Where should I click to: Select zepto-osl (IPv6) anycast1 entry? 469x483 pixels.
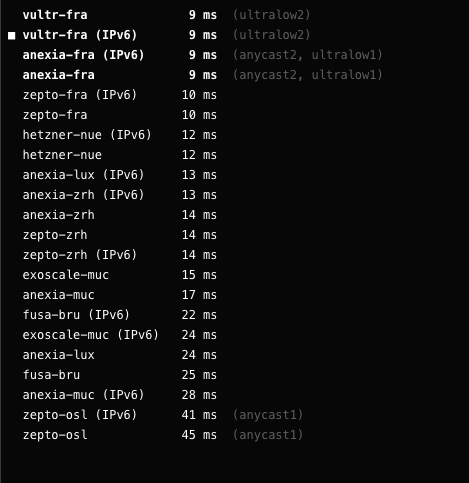click(x=163, y=415)
